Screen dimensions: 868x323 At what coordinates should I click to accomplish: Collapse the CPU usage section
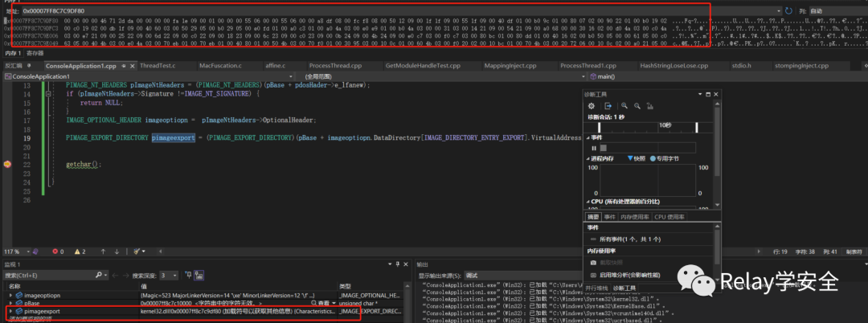[x=589, y=202]
